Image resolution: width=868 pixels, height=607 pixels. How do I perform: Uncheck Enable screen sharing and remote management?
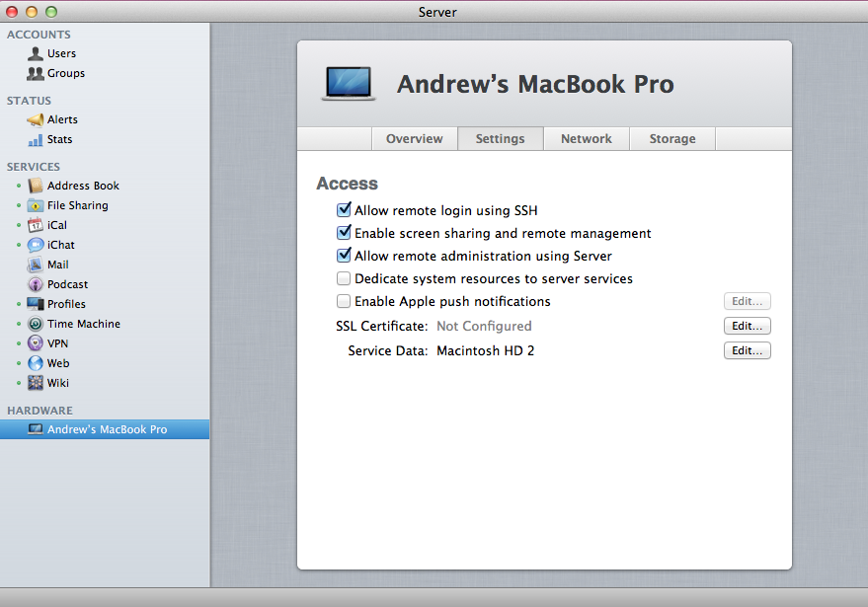click(x=344, y=232)
